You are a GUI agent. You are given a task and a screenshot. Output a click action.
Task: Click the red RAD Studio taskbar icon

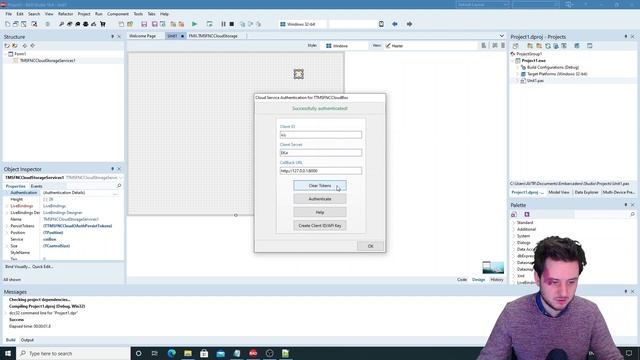point(253,353)
